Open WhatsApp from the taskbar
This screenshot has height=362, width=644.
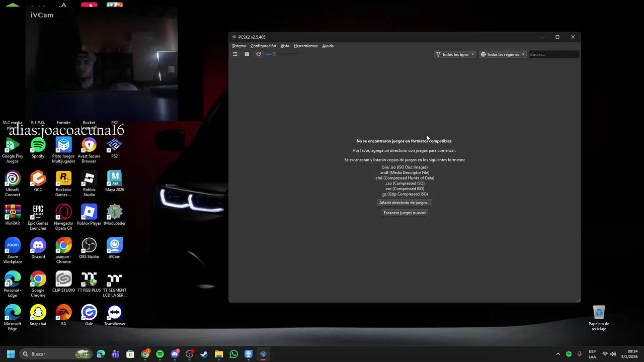pos(233,354)
